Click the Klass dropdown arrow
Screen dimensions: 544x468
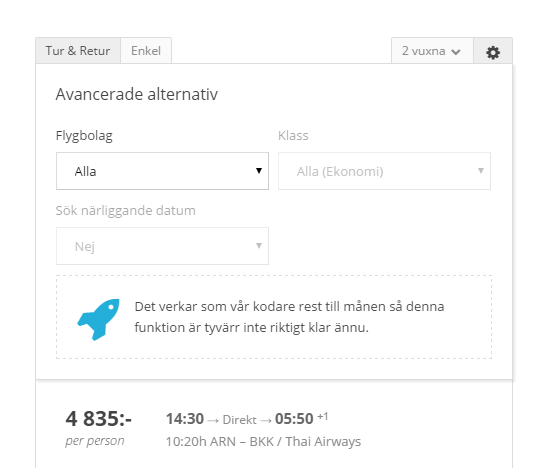pos(481,170)
